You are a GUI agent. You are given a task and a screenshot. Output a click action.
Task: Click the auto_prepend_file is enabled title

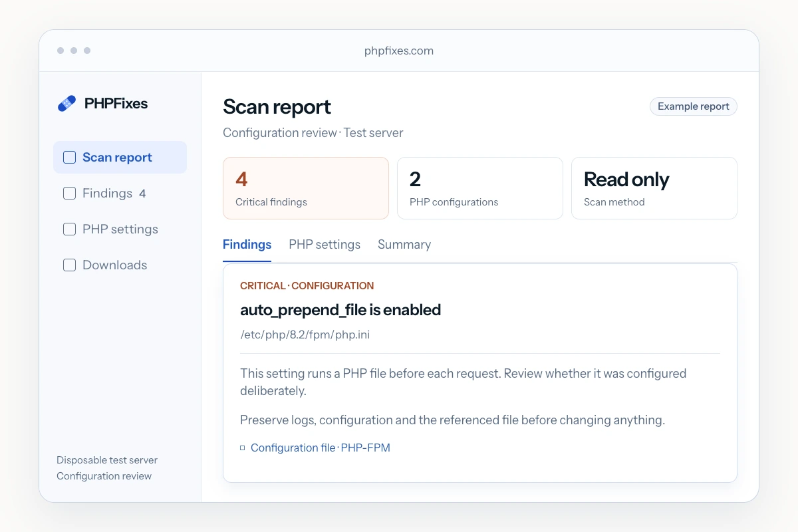coord(340,310)
